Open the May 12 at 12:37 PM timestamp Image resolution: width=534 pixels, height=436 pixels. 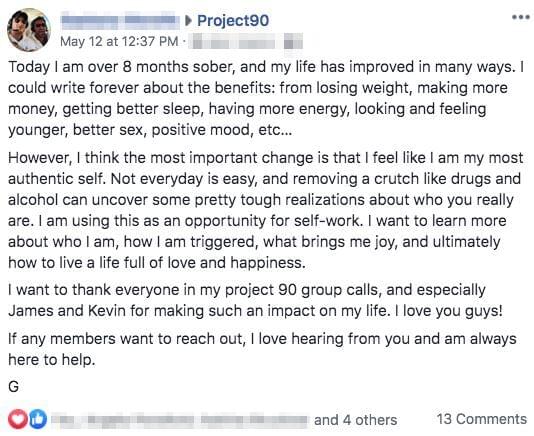click(x=119, y=42)
